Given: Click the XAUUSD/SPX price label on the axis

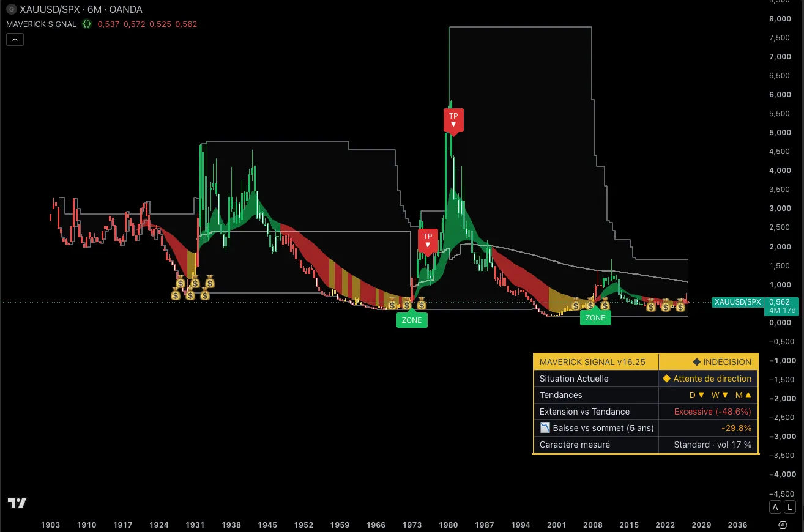Looking at the screenshot, I should tap(737, 302).
